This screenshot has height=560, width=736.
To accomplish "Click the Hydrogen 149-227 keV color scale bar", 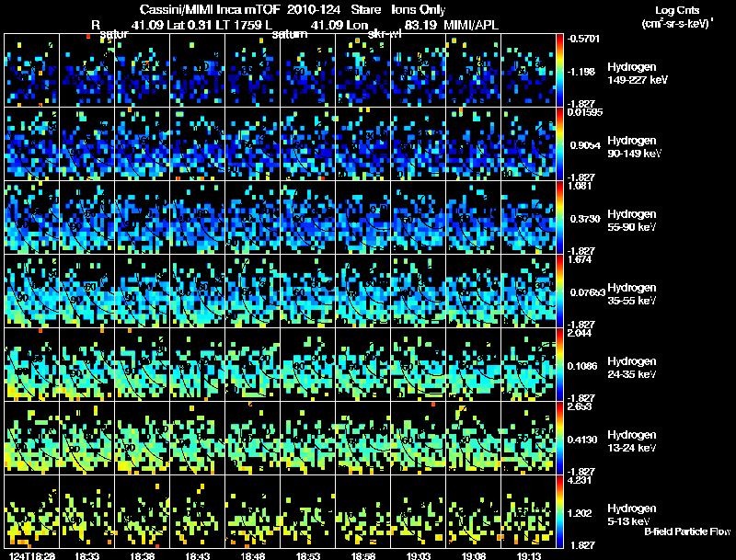I will (559, 71).
